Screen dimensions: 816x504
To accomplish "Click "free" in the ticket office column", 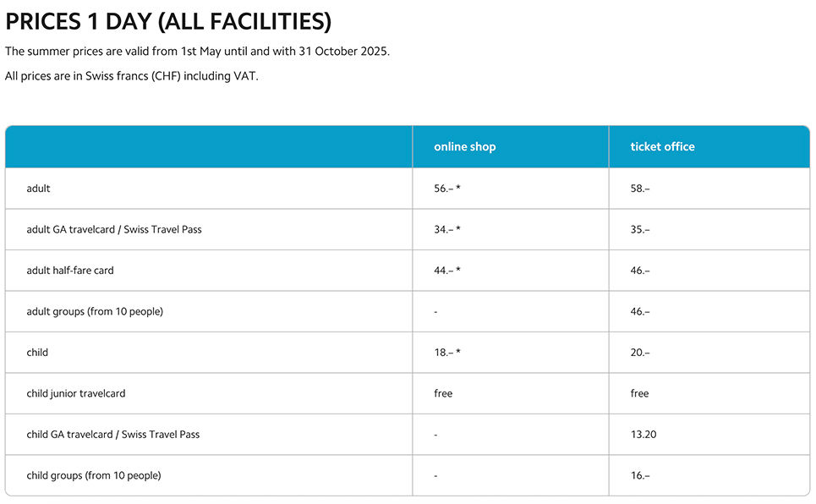I will 639,393.
